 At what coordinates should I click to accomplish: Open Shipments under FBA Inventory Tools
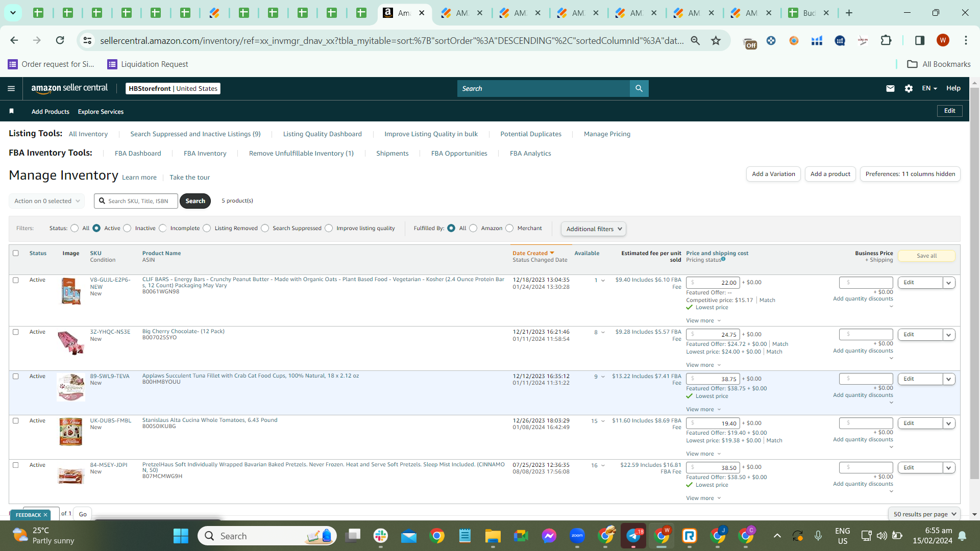(x=392, y=153)
